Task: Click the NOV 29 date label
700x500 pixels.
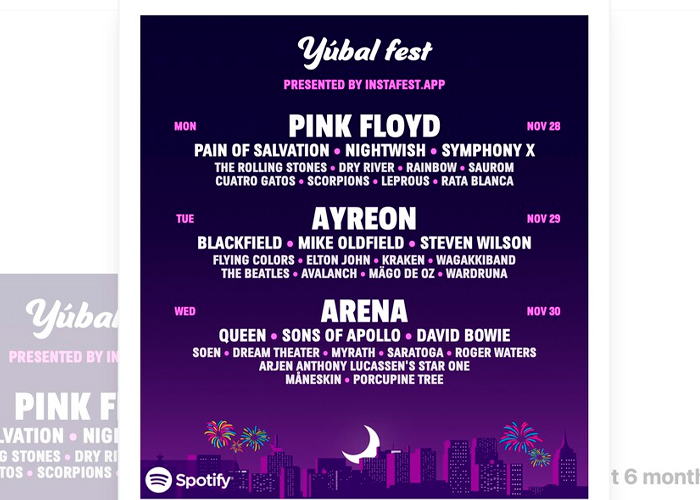Action: [x=544, y=219]
